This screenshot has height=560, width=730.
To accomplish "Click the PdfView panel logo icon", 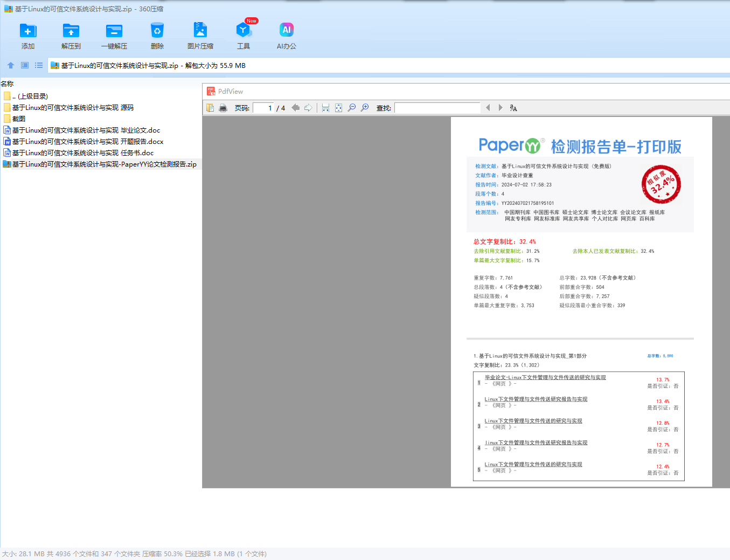I will (x=211, y=91).
